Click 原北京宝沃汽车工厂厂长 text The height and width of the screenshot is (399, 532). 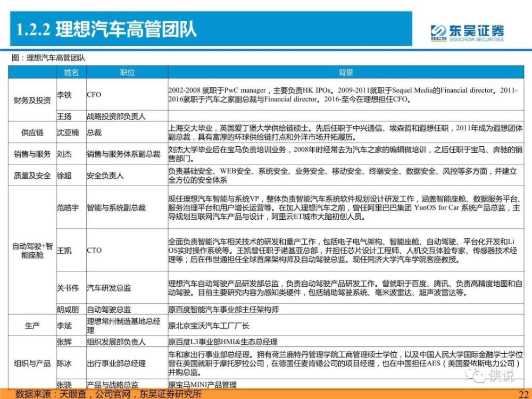pyautogui.click(x=209, y=326)
